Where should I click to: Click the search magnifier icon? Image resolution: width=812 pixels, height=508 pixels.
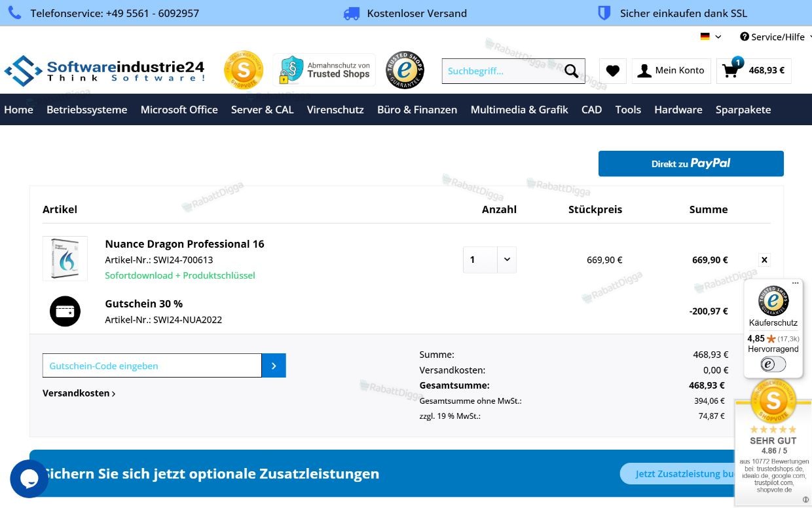pos(572,71)
